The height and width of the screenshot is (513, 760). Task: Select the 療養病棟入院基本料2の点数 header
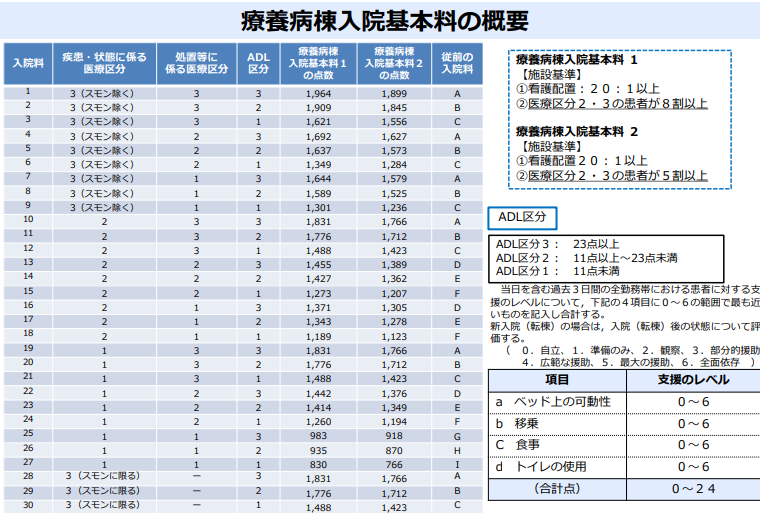[x=394, y=64]
